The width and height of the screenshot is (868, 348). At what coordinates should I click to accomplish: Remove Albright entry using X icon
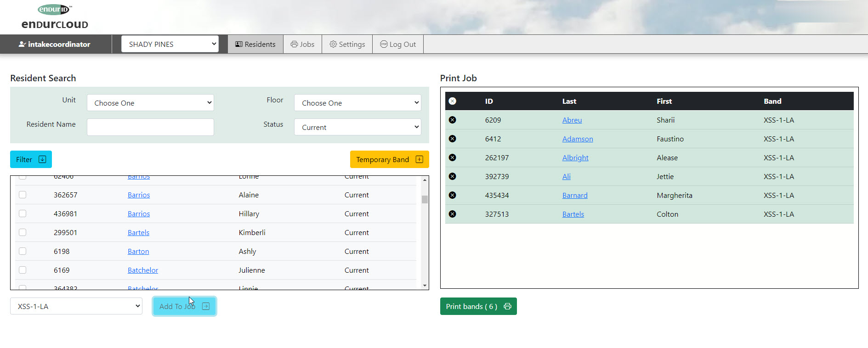[x=452, y=157]
